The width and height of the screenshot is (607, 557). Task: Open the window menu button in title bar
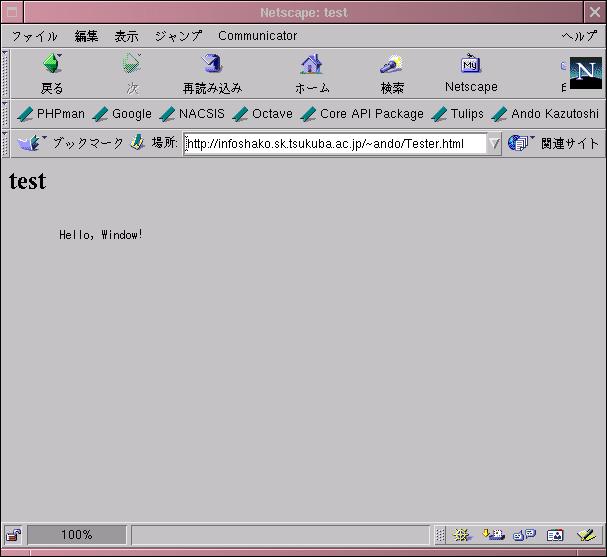tap(12, 12)
